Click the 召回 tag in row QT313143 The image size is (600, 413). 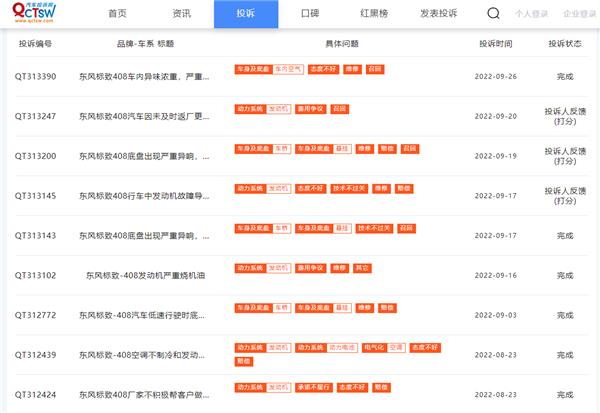click(406, 229)
